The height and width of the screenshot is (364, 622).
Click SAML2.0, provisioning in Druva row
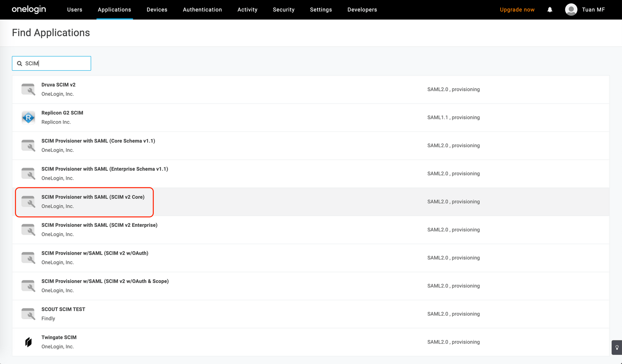[454, 89]
